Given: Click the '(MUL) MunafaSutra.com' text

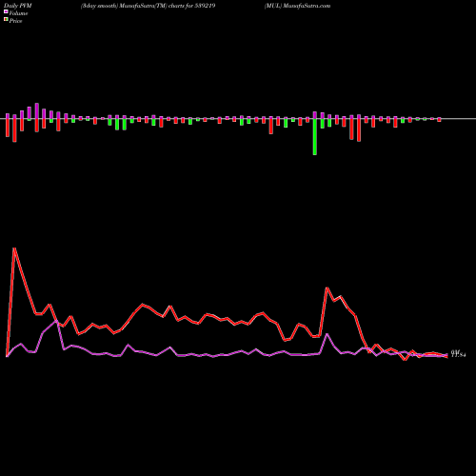Looking at the screenshot, I should [x=298, y=6].
